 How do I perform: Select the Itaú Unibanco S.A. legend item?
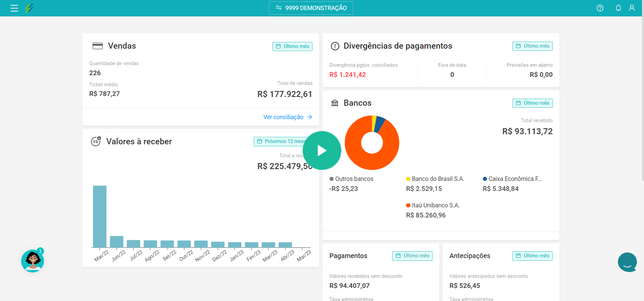433,206
